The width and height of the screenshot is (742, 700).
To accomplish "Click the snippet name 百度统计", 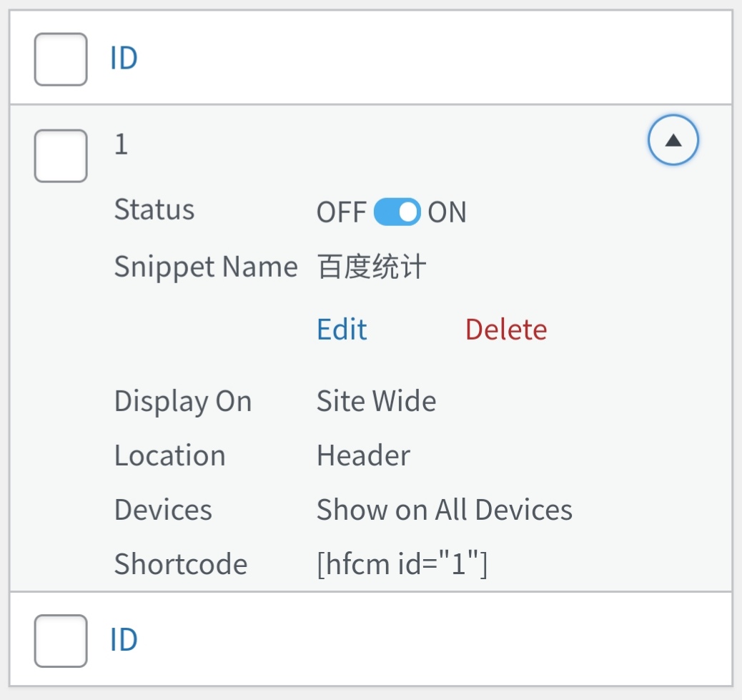I will click(372, 267).
